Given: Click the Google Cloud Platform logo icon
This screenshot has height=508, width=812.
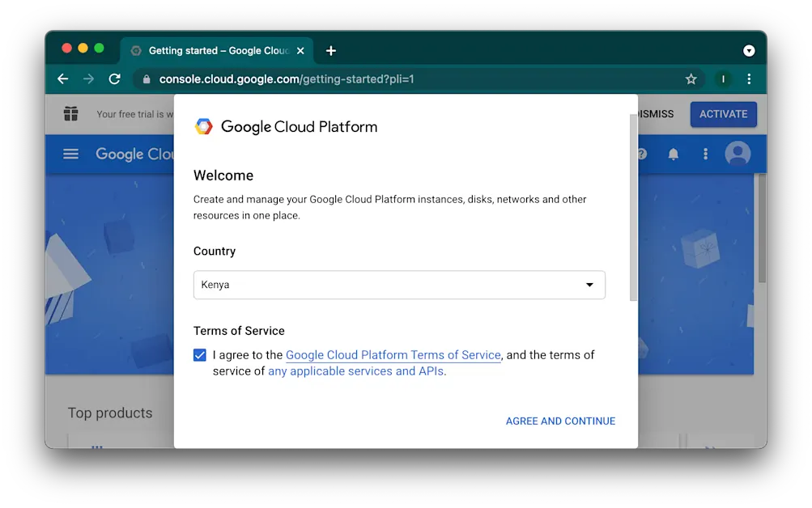Looking at the screenshot, I should (x=203, y=126).
